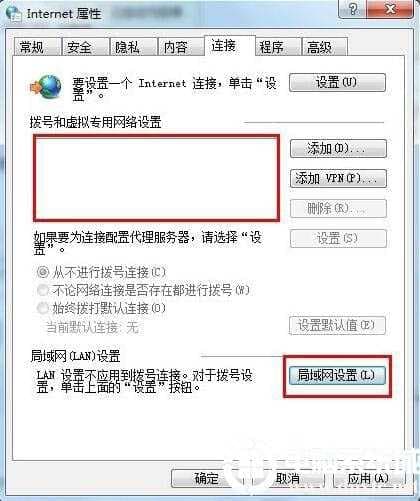The image size is (420, 501).
Task: Click the Internet Properties title bar icon
Action: pyautogui.click(x=13, y=13)
